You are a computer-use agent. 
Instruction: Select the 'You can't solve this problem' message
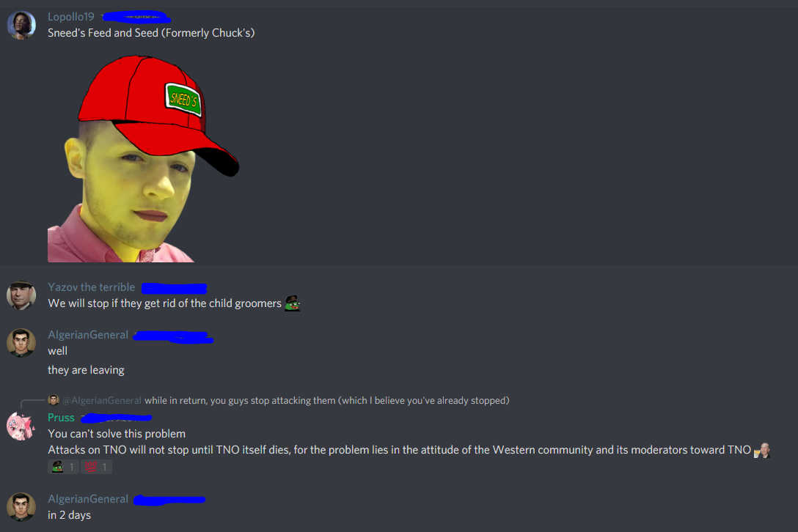pyautogui.click(x=117, y=434)
